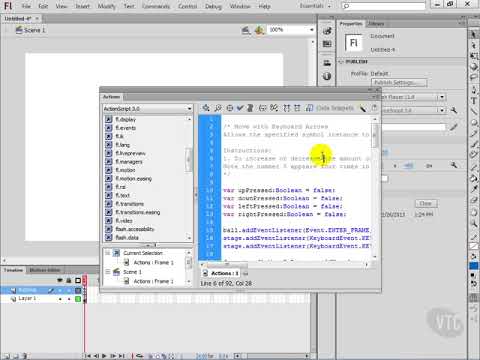Go to first frame in timeline

(x=87, y=356)
